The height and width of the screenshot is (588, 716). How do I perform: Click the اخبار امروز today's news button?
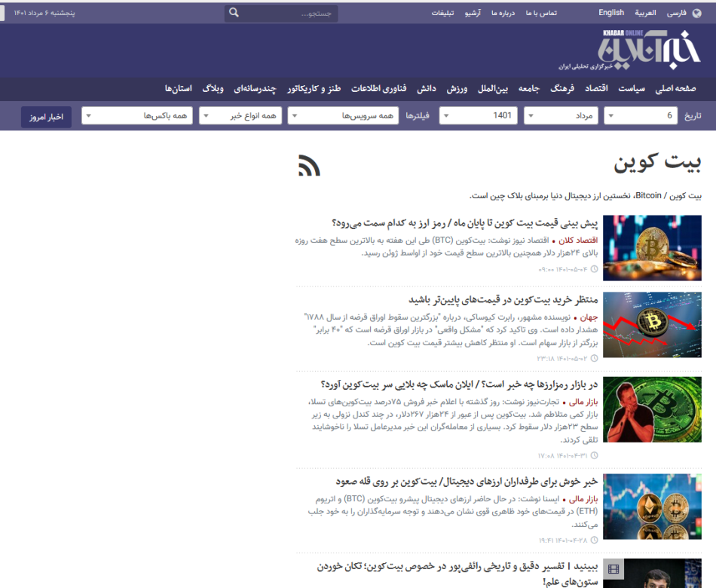(44, 115)
